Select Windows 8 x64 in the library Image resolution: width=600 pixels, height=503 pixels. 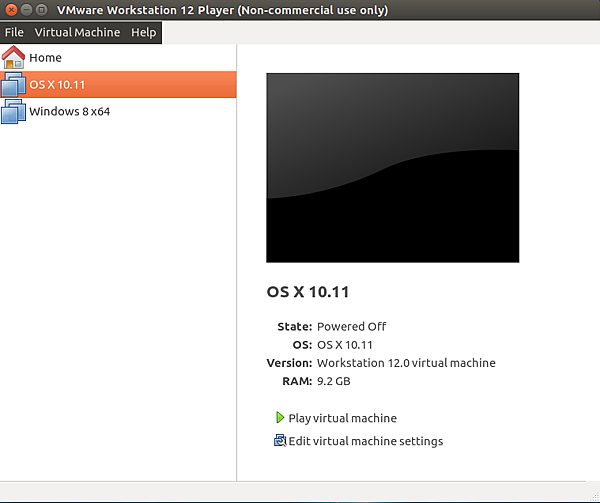[x=118, y=111]
